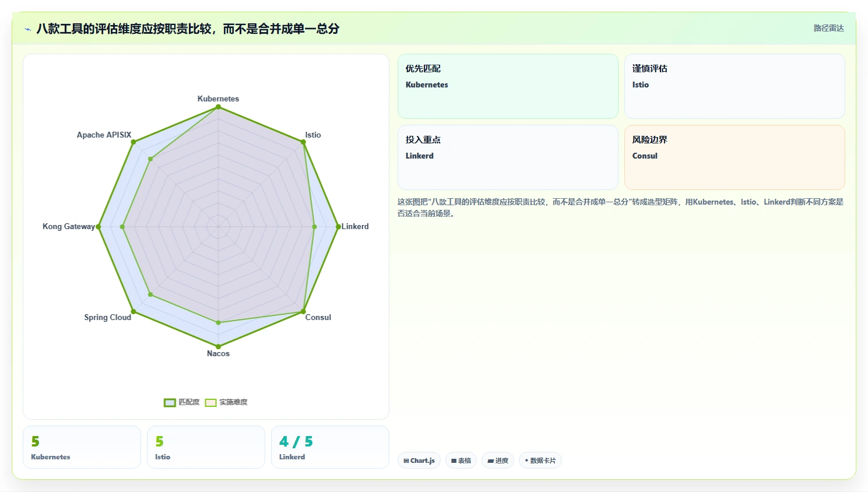This screenshot has width=868, height=492.
Task: Click the 表格 chip
Action: pos(461,461)
